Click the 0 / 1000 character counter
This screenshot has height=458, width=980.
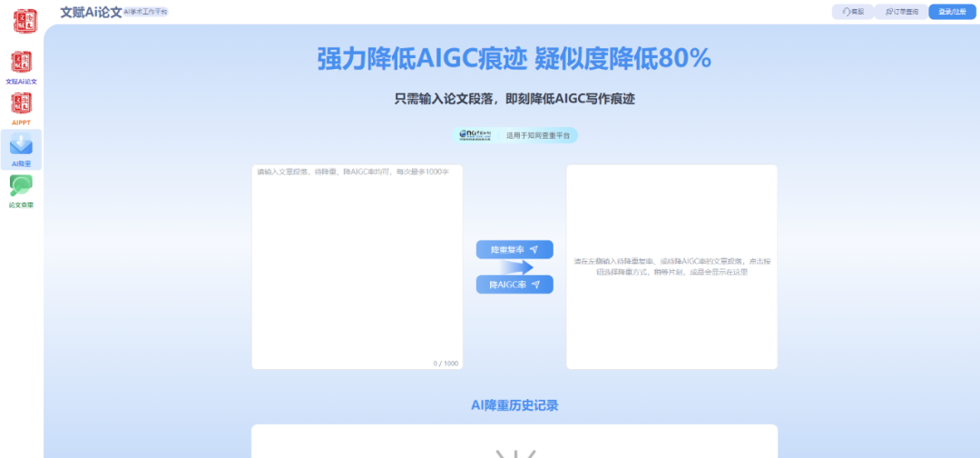pyautogui.click(x=446, y=363)
